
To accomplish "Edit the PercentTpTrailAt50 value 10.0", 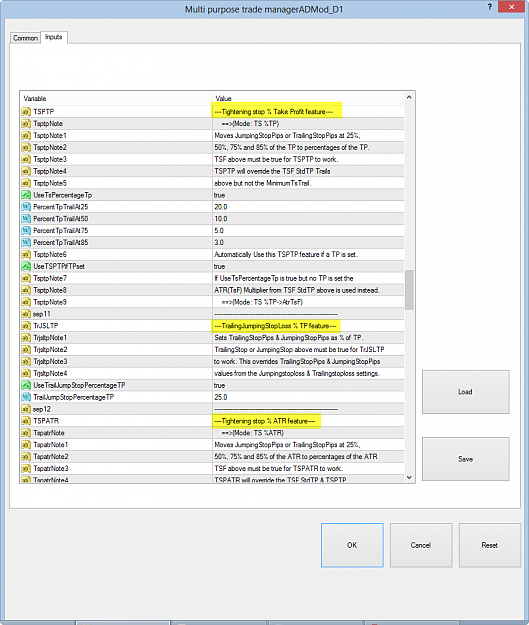I will [x=308, y=219].
